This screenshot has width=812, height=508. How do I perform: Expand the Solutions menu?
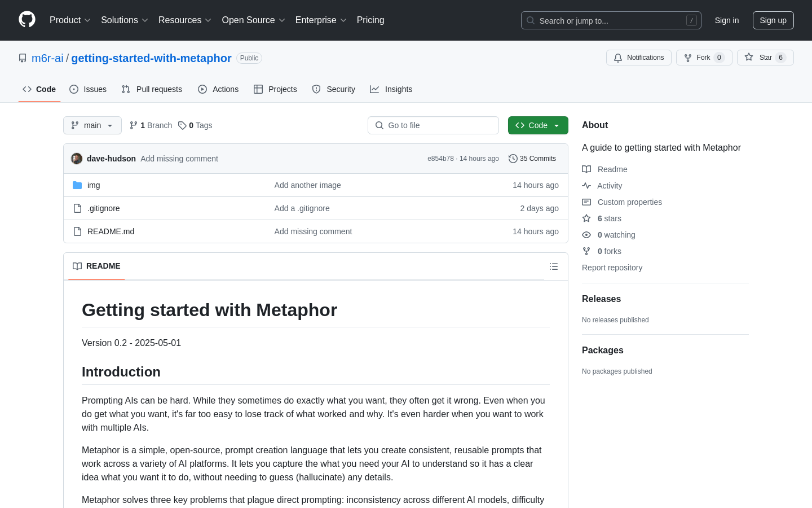click(125, 20)
